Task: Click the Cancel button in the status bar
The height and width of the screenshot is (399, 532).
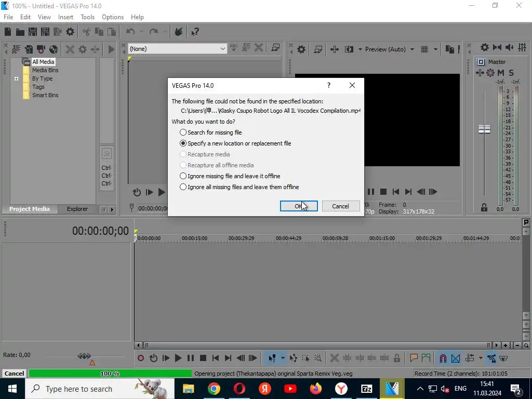Action: [x=14, y=374]
